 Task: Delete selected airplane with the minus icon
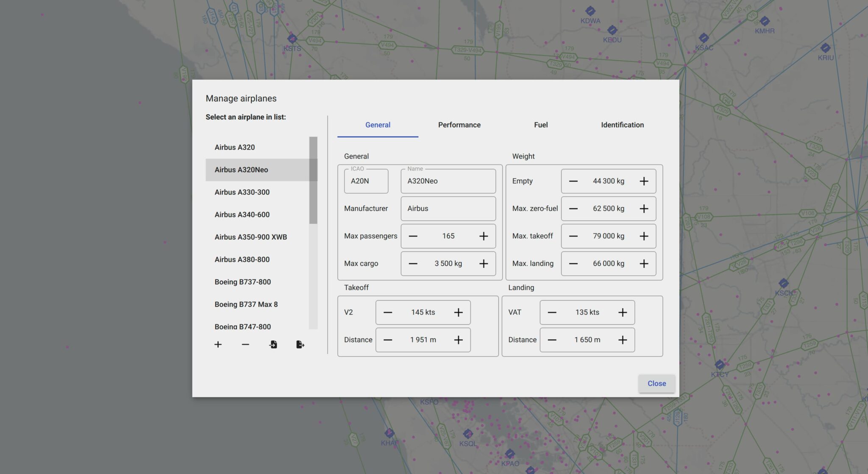pos(245,344)
